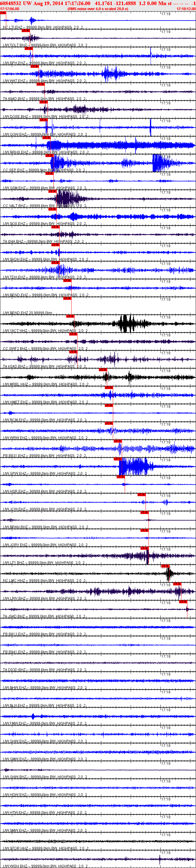Click the RMS noise scaling note

[98, 9]
